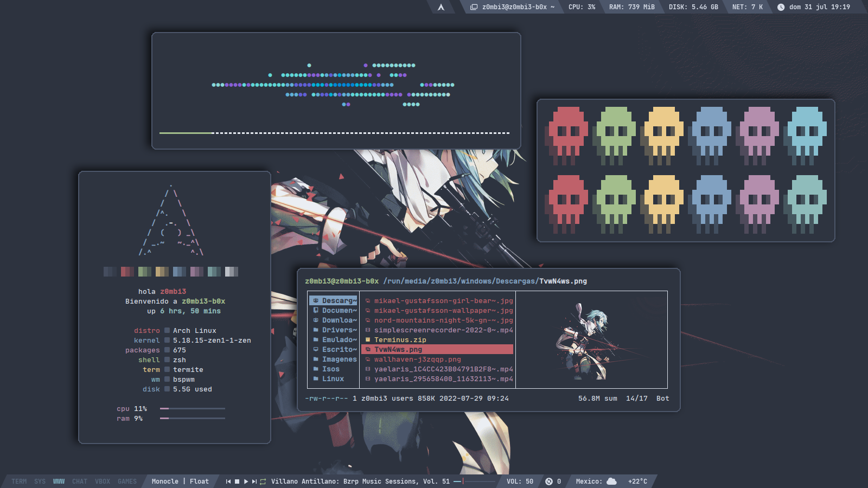
Task: Switch to the CHAT workspace
Action: 80,481
